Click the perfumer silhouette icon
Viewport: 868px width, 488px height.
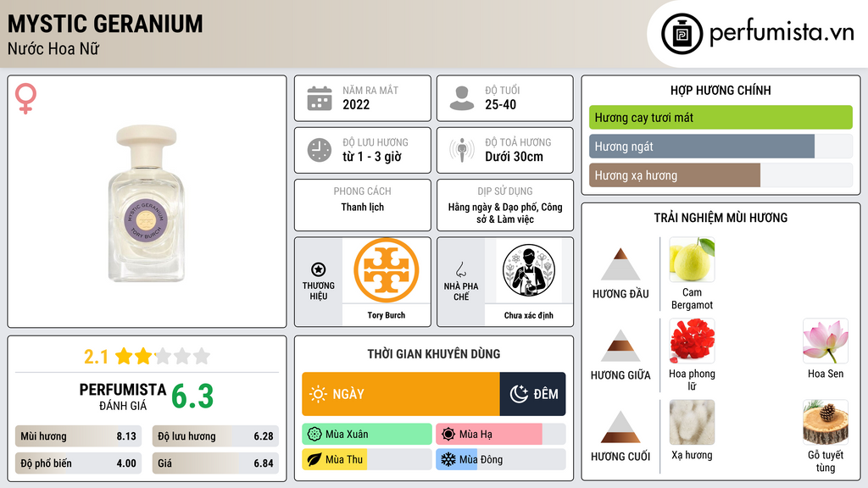coord(529,270)
